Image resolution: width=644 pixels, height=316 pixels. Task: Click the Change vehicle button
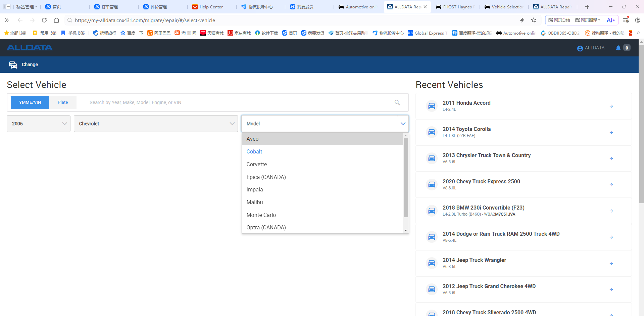click(x=23, y=64)
